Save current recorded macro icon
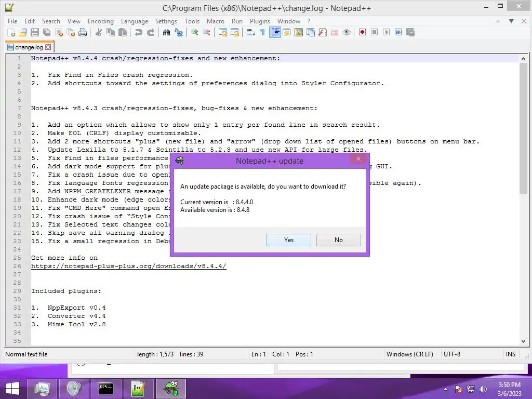Viewport: 532px width, 399px height. click(x=410, y=32)
